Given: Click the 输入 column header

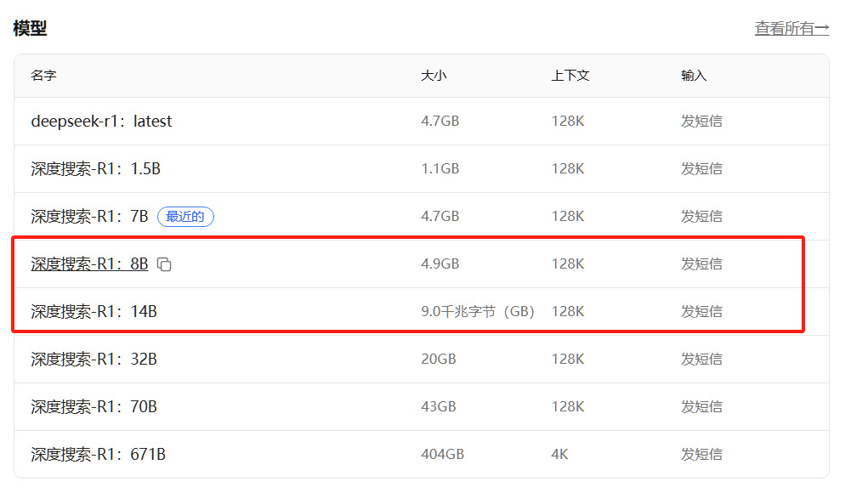Looking at the screenshot, I should pos(694,76).
